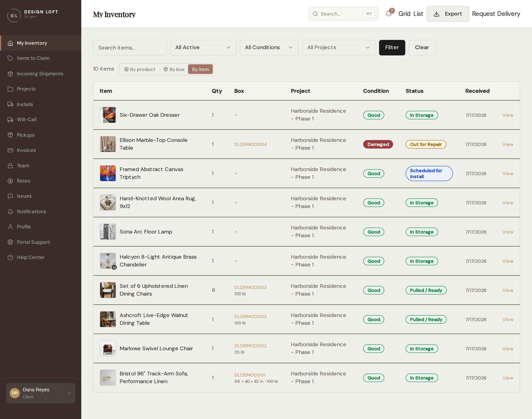Open View link for Six-Drawer Oak Dresser
532x419 pixels.
pyautogui.click(x=507, y=115)
